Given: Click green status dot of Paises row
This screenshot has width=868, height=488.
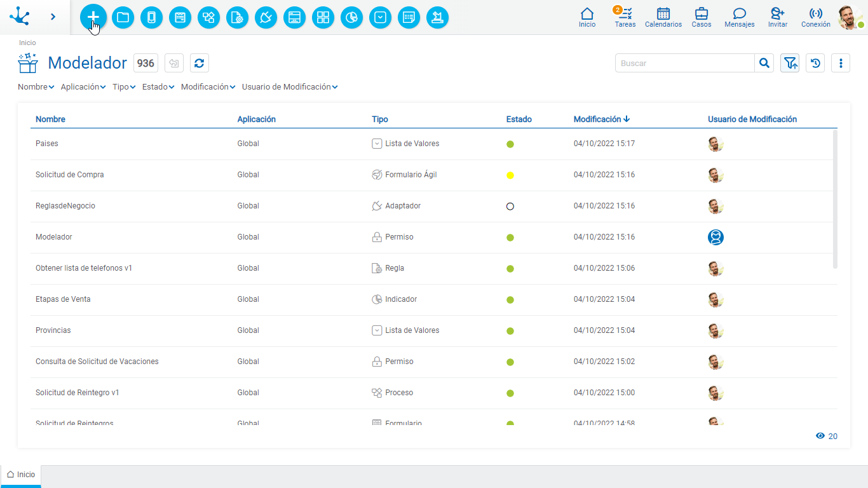Looking at the screenshot, I should click(x=510, y=144).
